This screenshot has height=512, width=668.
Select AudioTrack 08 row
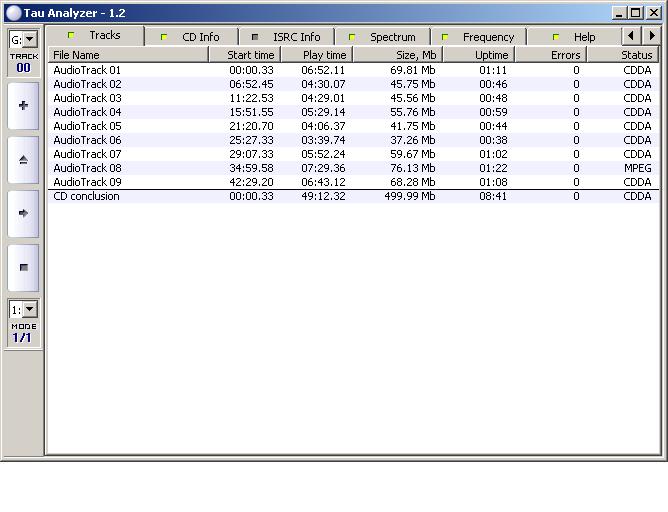pyautogui.click(x=87, y=168)
